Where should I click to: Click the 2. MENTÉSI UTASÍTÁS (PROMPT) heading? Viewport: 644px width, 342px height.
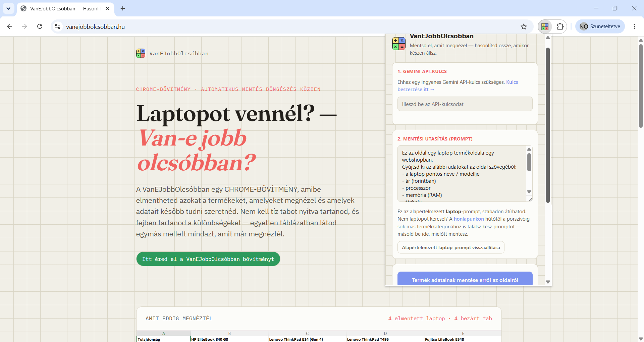[x=435, y=139]
